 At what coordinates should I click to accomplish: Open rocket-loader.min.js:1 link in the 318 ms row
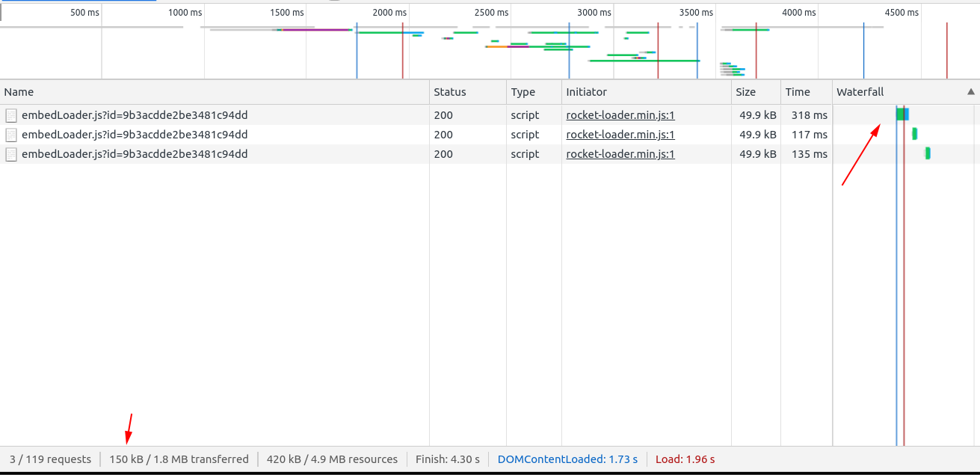620,115
